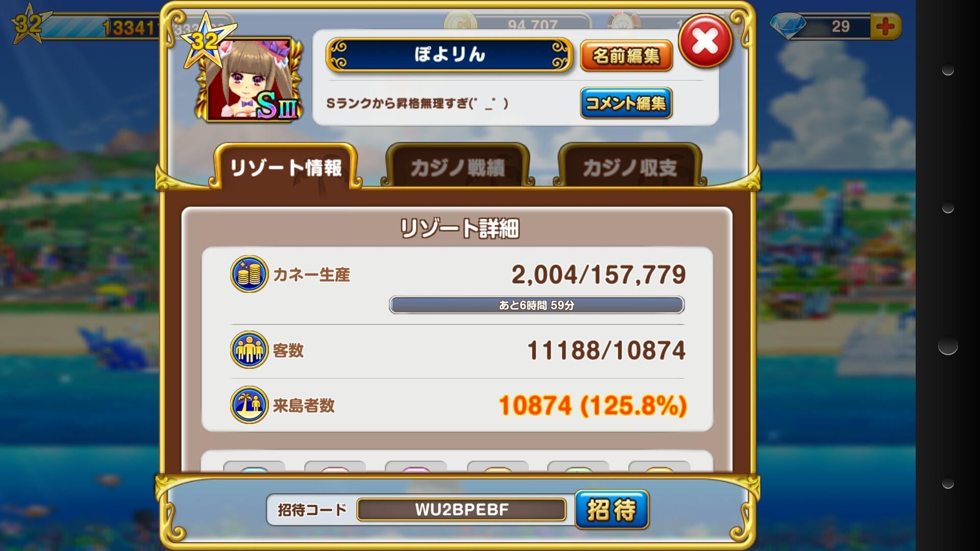Click the experience bar showing 13341
Image resolution: width=980 pixels, height=551 pixels.
(102, 27)
